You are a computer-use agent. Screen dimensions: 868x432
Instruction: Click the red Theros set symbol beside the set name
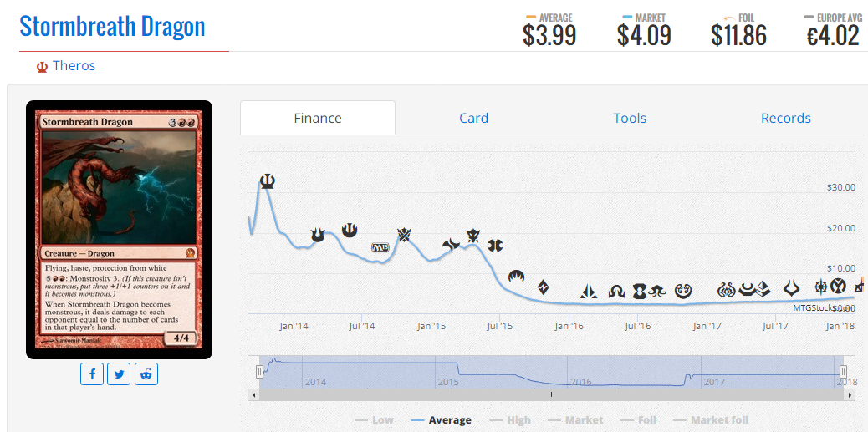coord(41,66)
